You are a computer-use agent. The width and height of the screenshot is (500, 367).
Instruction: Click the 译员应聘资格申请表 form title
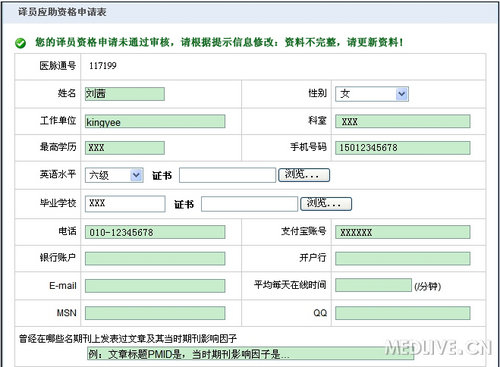click(x=62, y=12)
